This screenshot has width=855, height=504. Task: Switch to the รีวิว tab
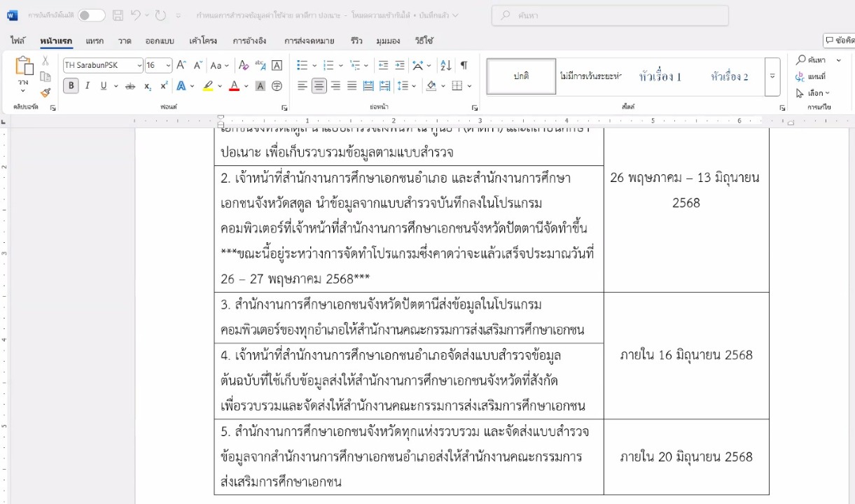pos(356,41)
